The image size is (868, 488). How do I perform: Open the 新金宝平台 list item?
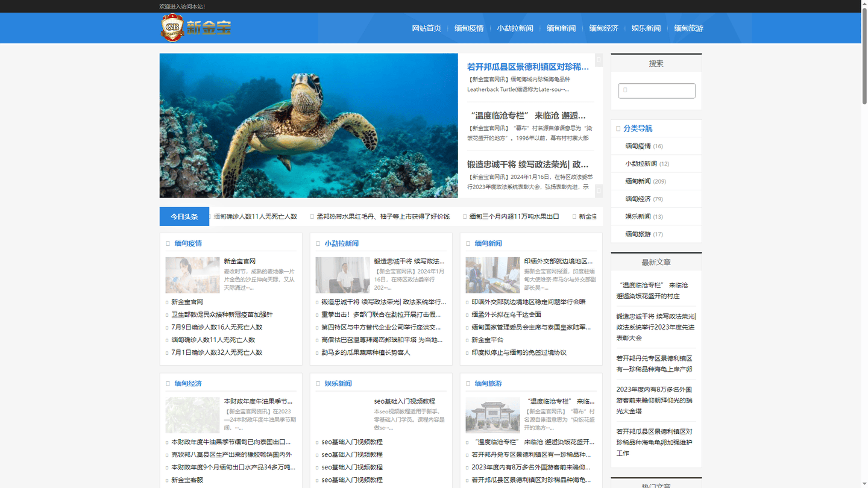point(487,340)
